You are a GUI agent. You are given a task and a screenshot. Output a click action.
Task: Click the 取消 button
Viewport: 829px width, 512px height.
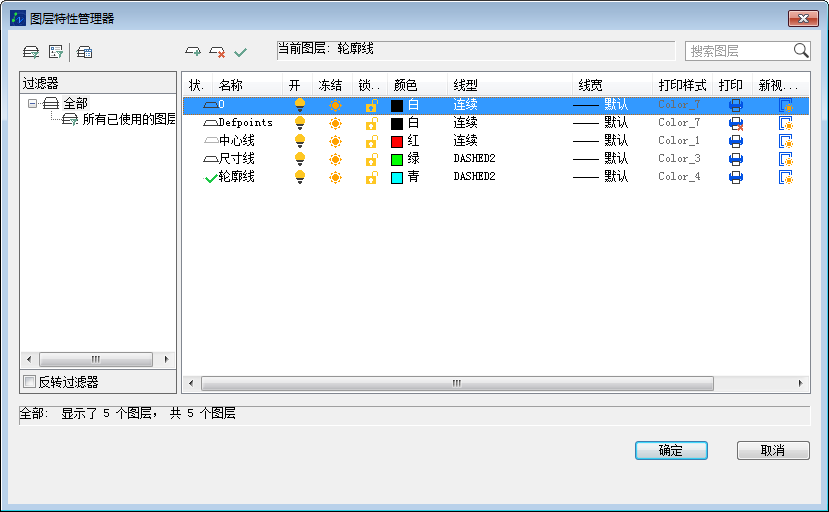pyautogui.click(x=773, y=451)
